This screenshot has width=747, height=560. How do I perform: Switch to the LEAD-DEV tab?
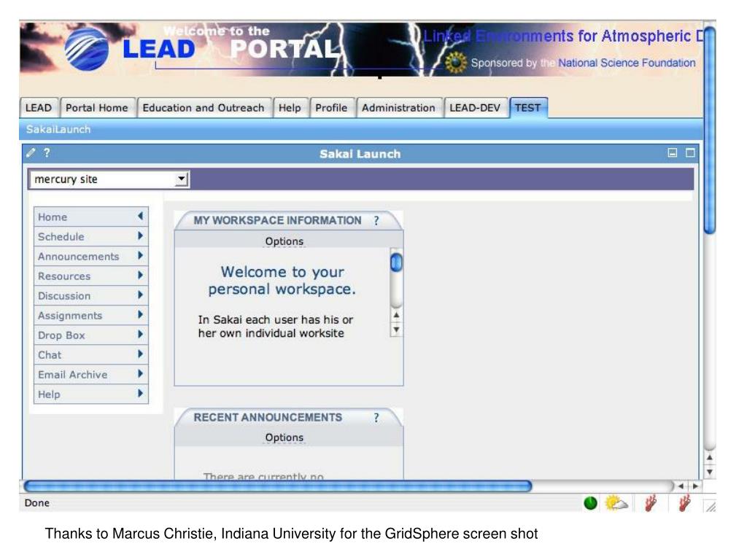point(475,108)
